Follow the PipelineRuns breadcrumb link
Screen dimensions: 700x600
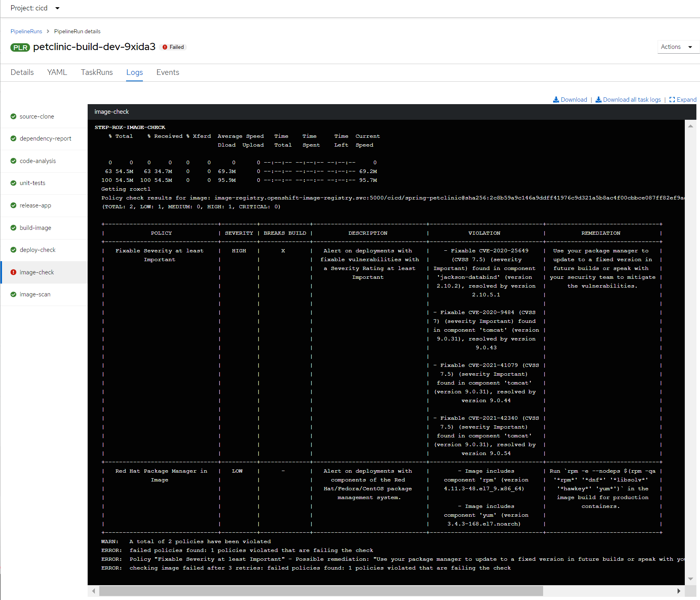point(26,31)
